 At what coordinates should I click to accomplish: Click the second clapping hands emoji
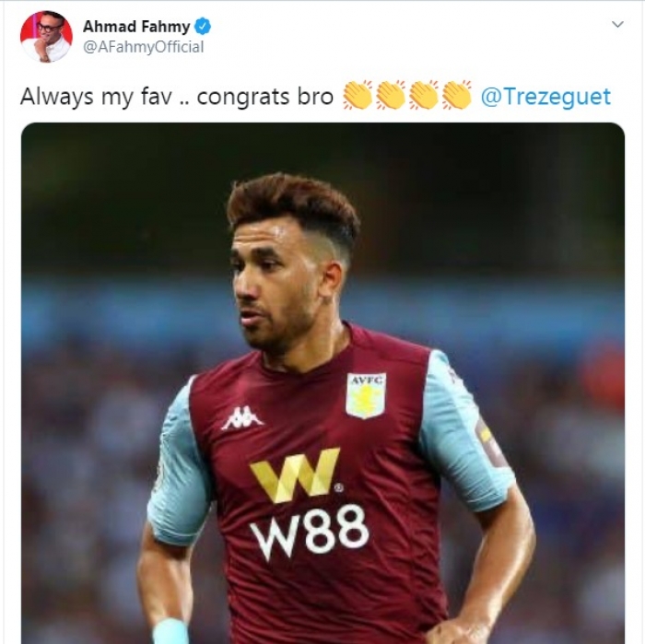391,96
